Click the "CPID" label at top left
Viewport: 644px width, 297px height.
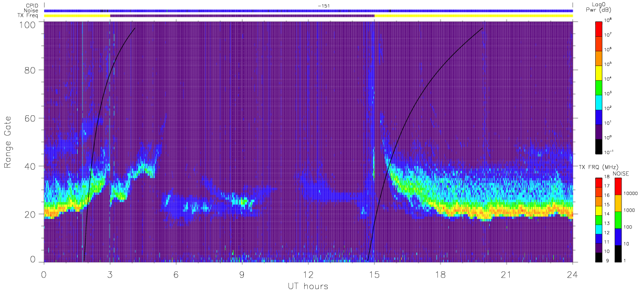tap(32, 5)
